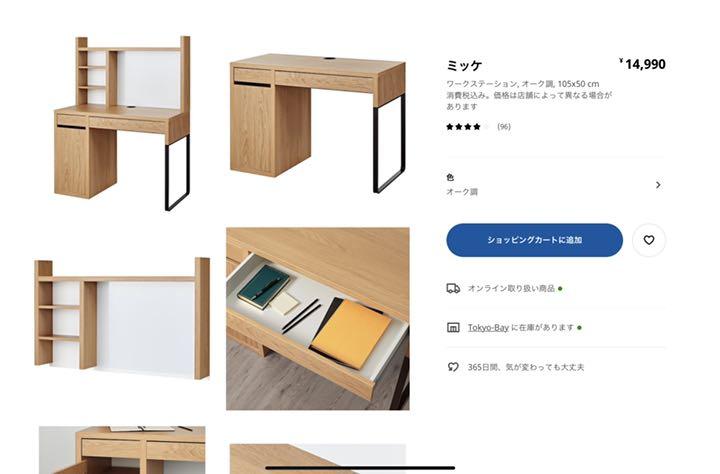This screenshot has width=720, height=474.
Task: Expand the color option chevron arrow
Action: tap(658, 185)
